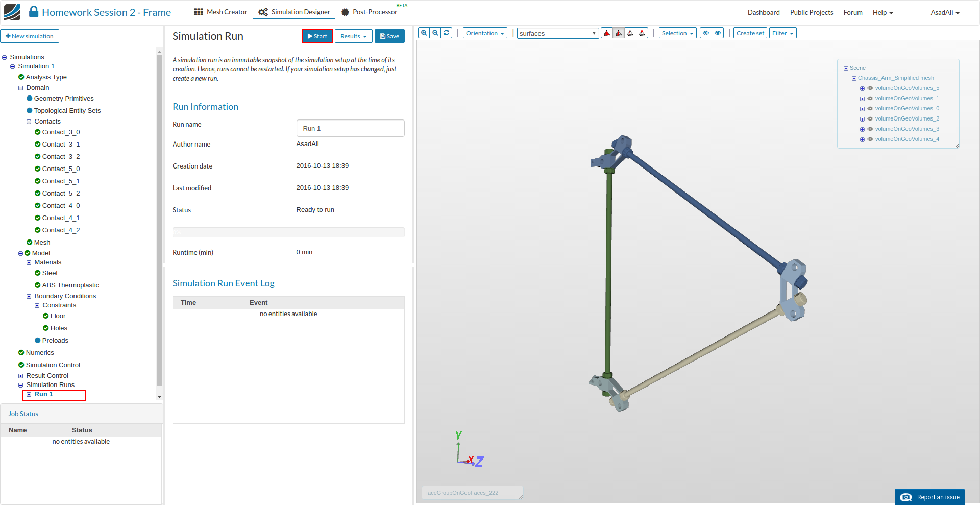Select the wireframe render mode icon
The image size is (980, 505).
tap(630, 33)
